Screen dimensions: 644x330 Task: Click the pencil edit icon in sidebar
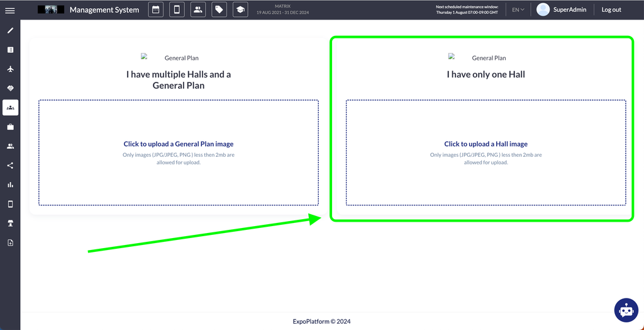coord(10,30)
